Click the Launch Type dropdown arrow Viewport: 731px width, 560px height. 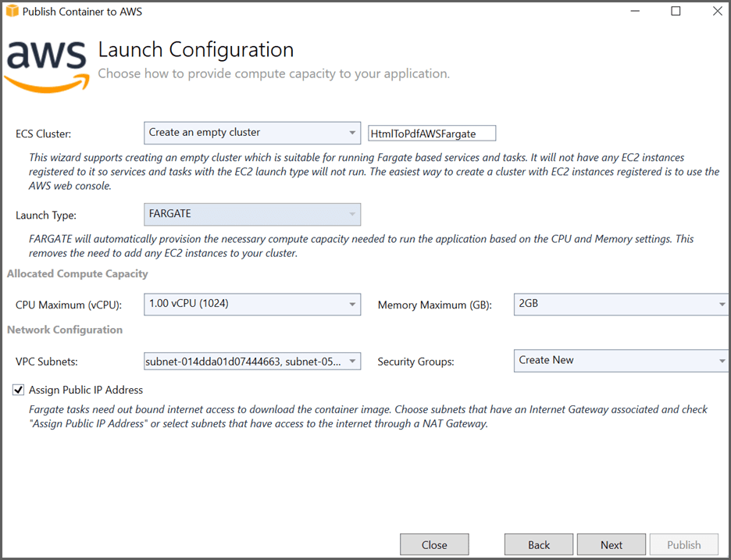pyautogui.click(x=353, y=213)
